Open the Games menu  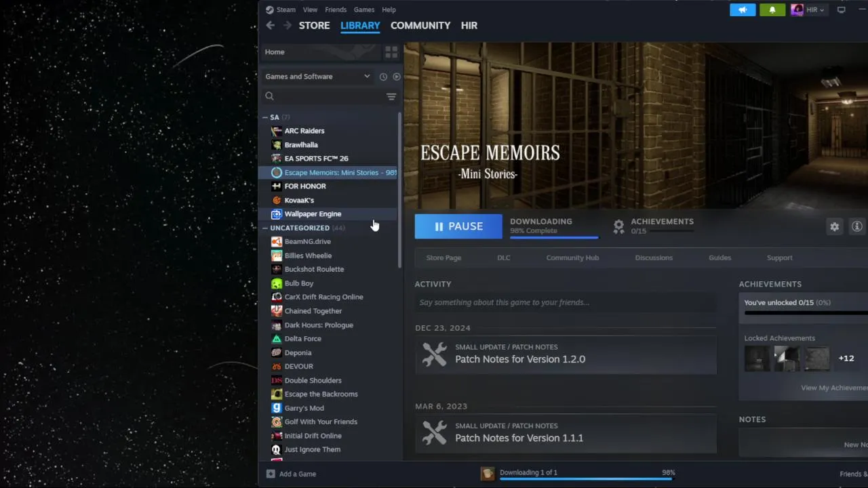[364, 9]
